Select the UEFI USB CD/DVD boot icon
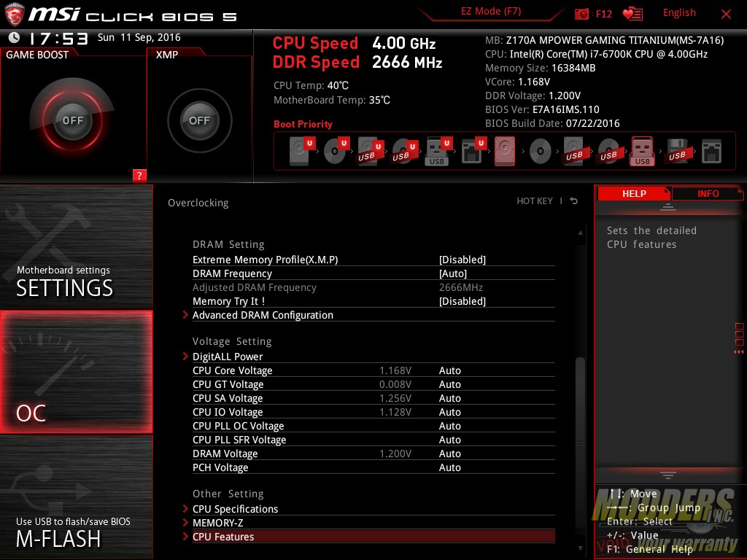Screen dimensions: 747x560 pos(404,151)
